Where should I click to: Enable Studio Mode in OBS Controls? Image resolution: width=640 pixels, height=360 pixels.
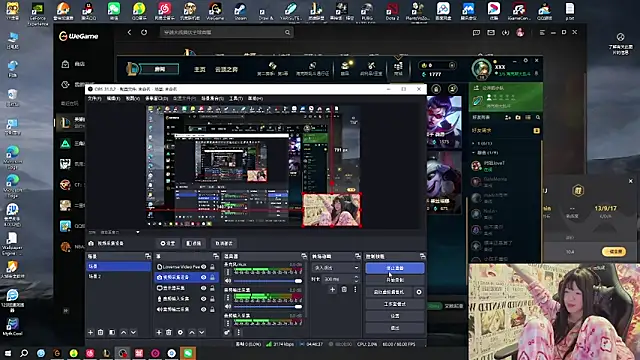pos(395,304)
